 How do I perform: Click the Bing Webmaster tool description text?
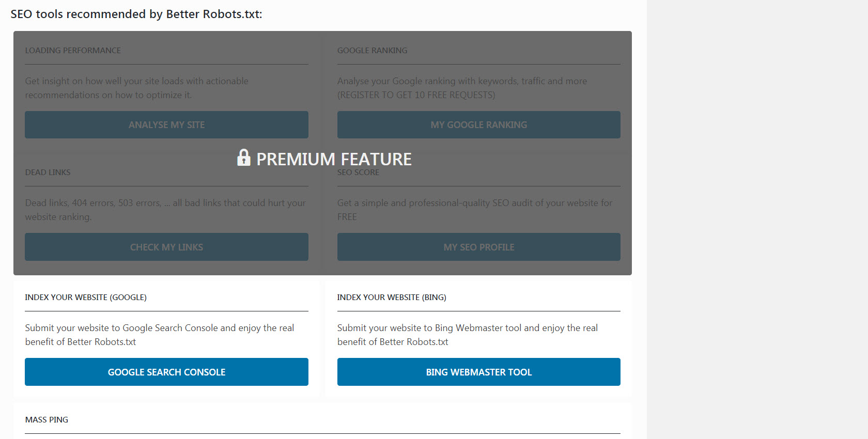click(x=467, y=335)
